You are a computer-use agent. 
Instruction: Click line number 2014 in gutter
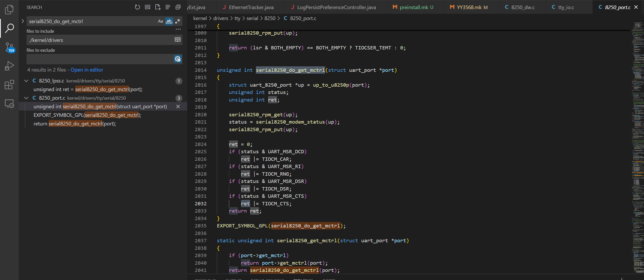(x=201, y=70)
